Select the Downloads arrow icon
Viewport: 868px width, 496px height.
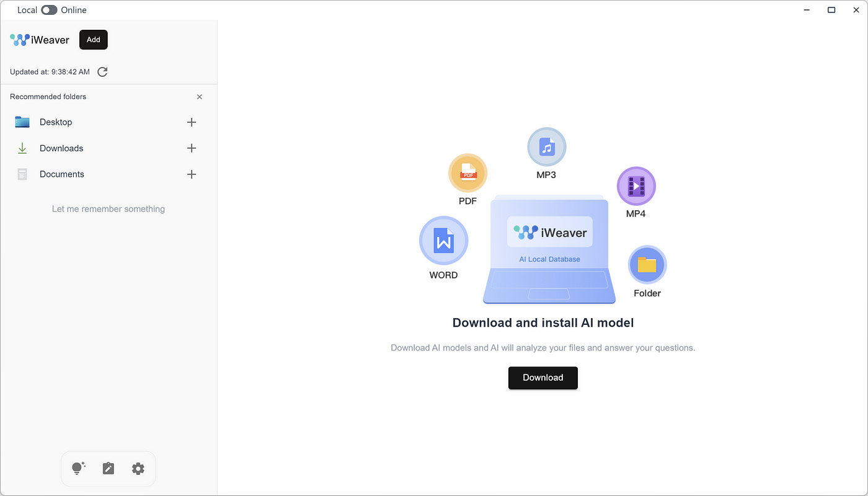tap(22, 148)
